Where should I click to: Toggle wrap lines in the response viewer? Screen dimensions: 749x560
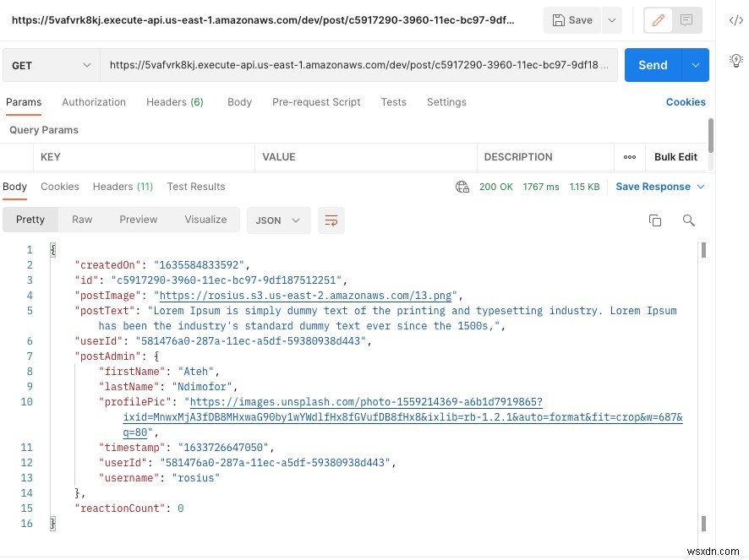click(331, 220)
